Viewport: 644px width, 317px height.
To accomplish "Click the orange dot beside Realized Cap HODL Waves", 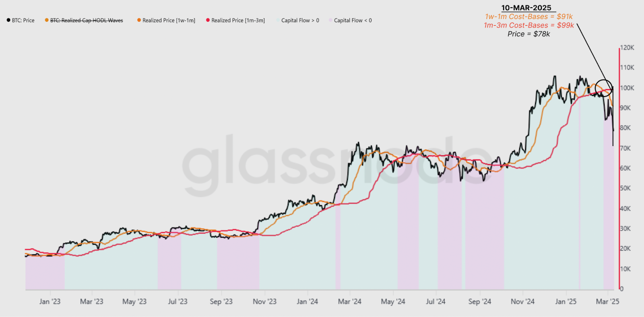I will click(x=47, y=20).
